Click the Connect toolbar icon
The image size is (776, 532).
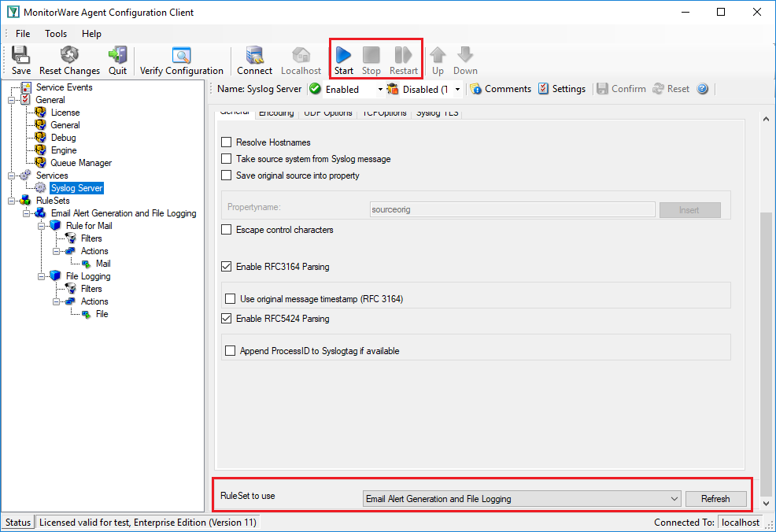click(x=254, y=61)
